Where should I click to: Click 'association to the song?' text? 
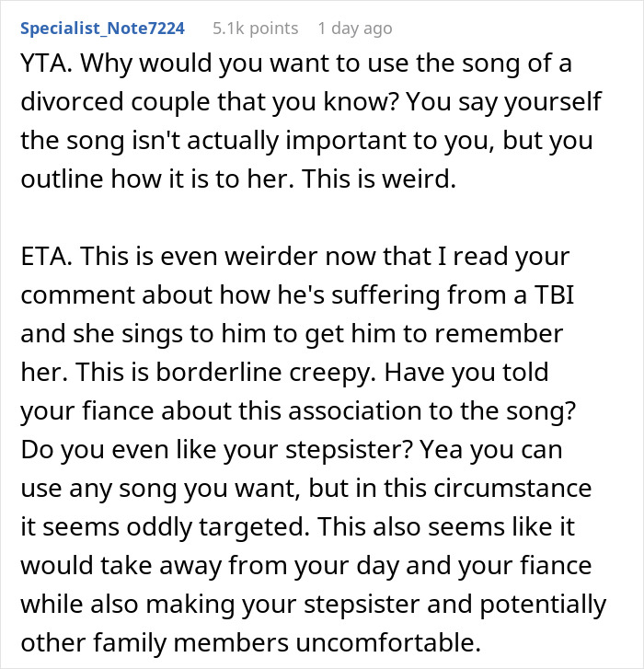442,415
